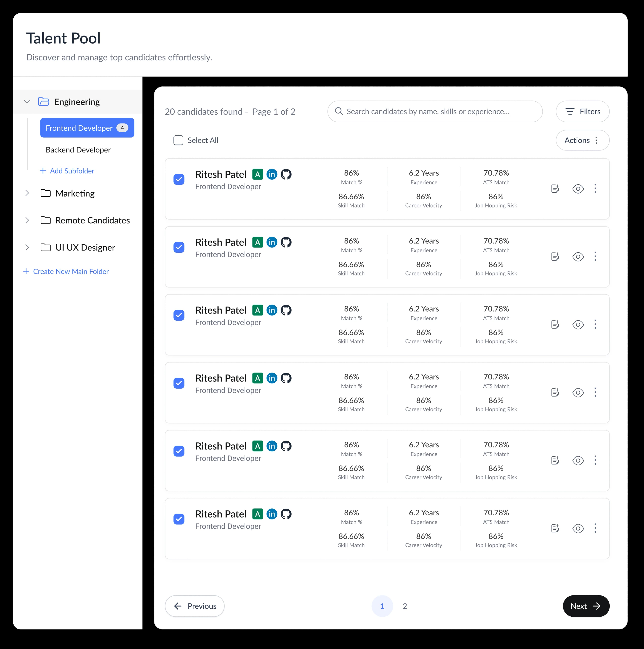The width and height of the screenshot is (644, 649).
Task: Click three-dots menu on first candidate card
Action: click(595, 189)
